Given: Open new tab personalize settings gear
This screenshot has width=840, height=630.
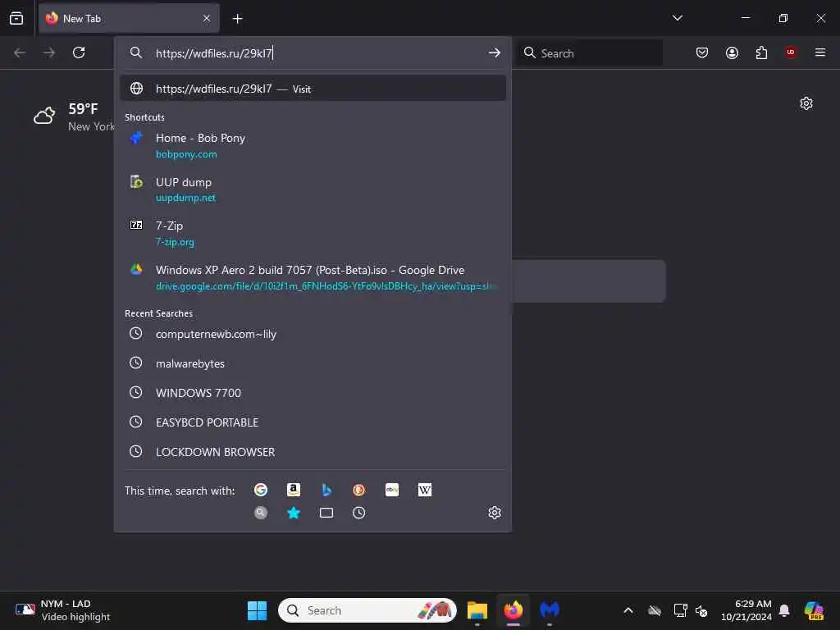Looking at the screenshot, I should (x=806, y=103).
